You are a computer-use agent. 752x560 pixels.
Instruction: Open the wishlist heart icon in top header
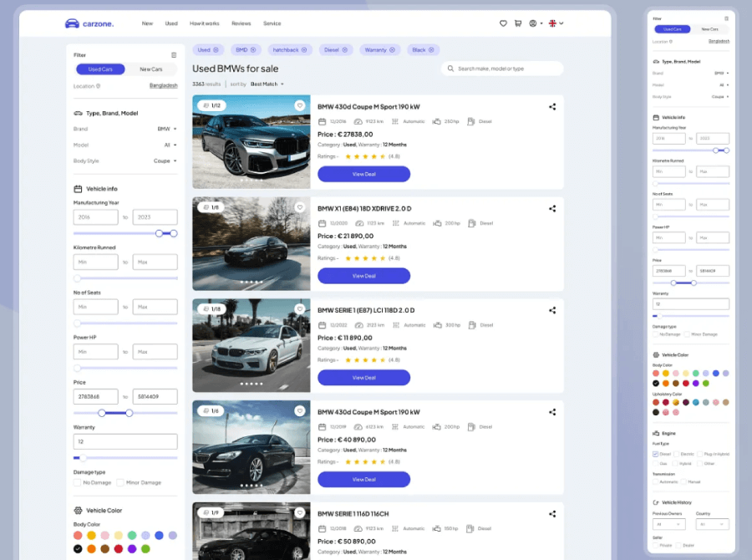click(503, 23)
